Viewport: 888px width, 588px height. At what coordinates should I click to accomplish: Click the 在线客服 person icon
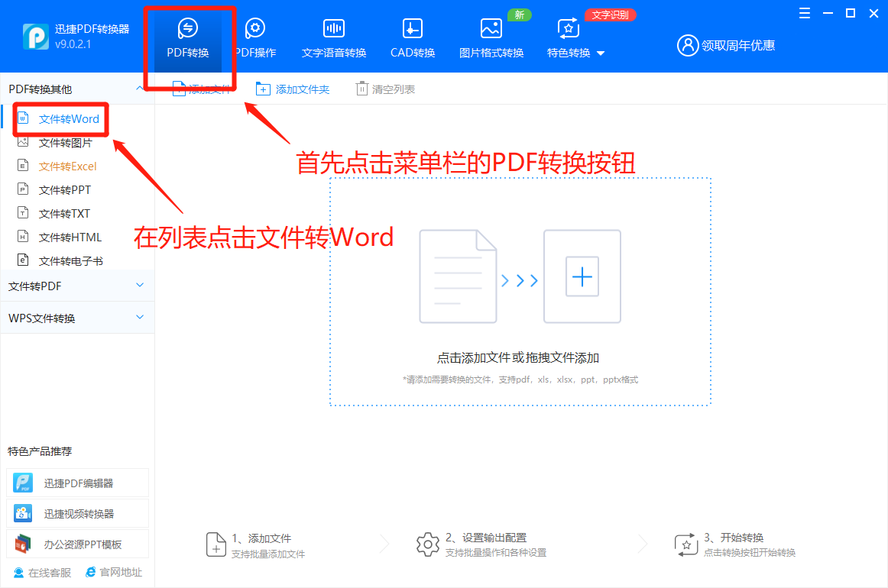tap(18, 573)
